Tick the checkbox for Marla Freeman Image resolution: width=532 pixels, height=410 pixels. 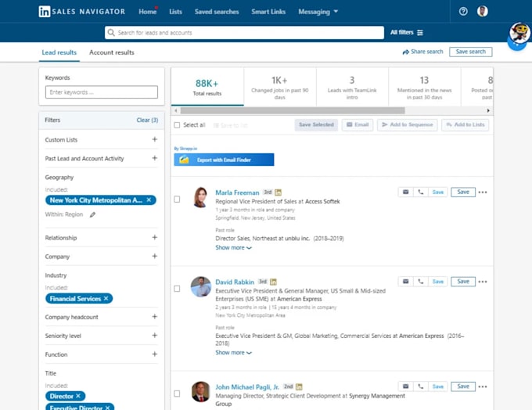(177, 200)
